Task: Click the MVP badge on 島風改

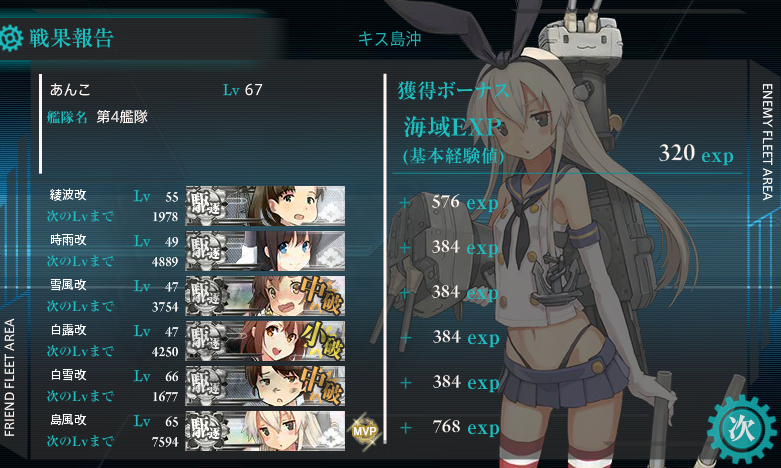Action: (365, 431)
